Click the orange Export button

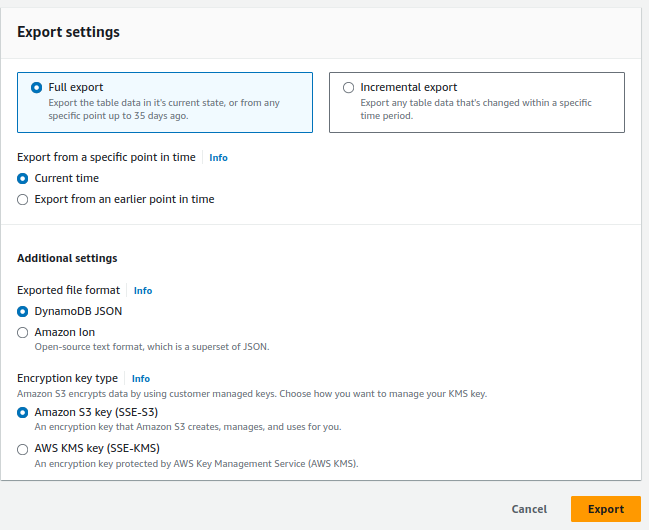click(x=606, y=509)
